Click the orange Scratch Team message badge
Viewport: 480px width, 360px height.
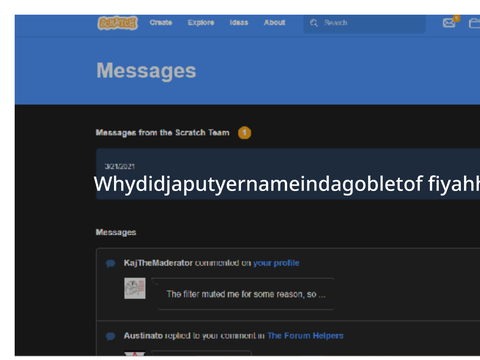[244, 133]
